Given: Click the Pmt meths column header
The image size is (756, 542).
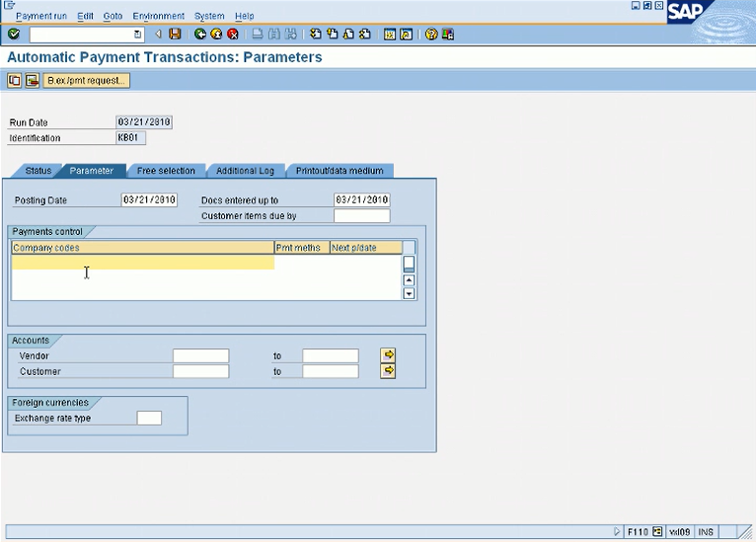Looking at the screenshot, I should tap(302, 248).
